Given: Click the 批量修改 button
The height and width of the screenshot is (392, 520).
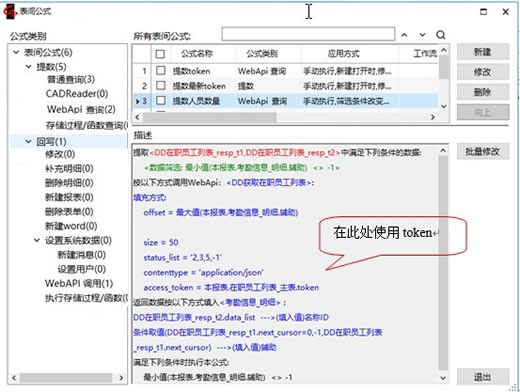Looking at the screenshot, I should tap(483, 152).
